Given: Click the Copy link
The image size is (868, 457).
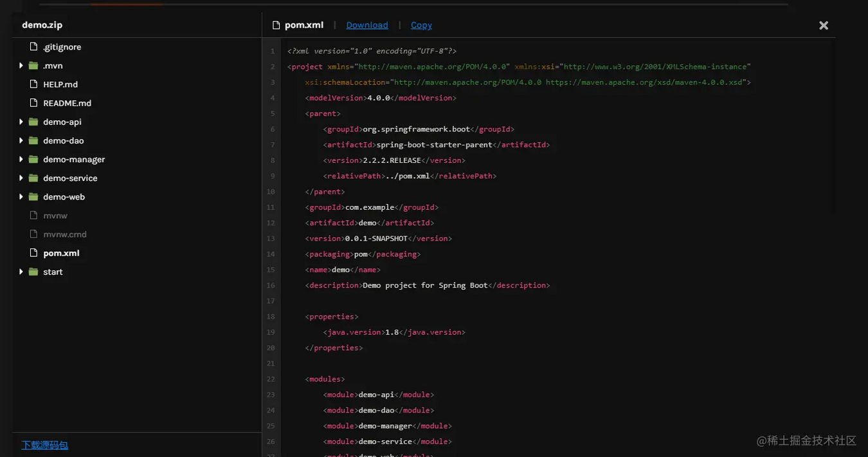Looking at the screenshot, I should coord(421,25).
